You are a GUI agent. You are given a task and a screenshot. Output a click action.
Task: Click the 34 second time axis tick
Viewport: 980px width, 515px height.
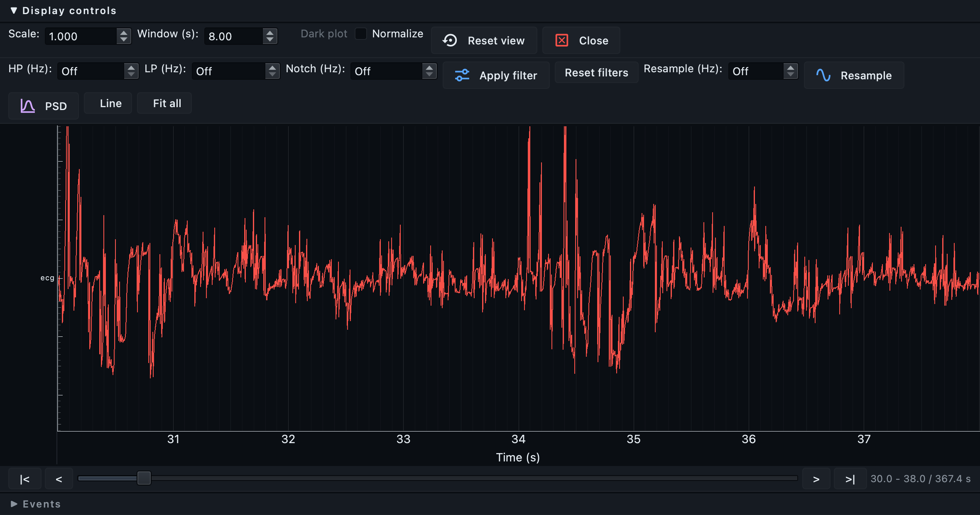click(519, 439)
